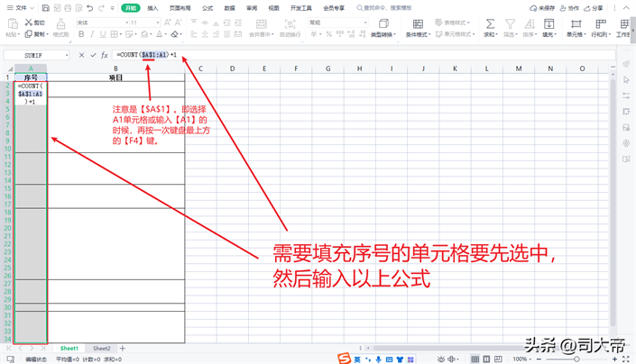The width and height of the screenshot is (636, 364).
Task: Click the 分享 share button
Action: coord(595,8)
